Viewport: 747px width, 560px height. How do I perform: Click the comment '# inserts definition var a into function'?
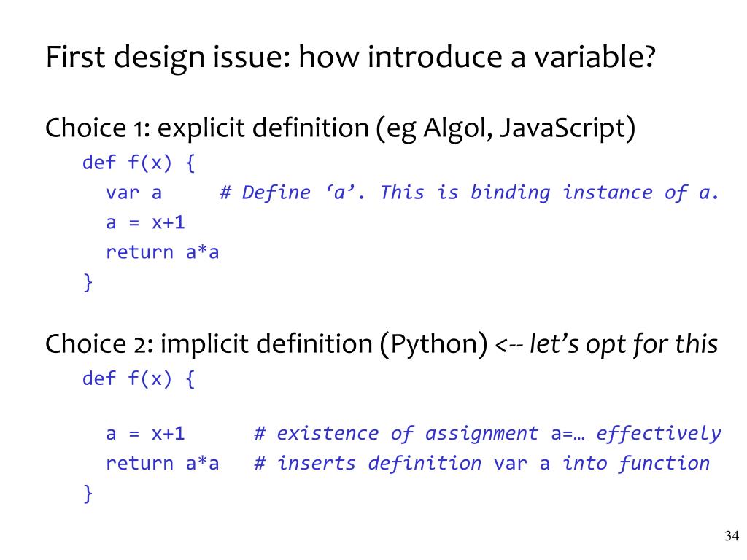482,463
